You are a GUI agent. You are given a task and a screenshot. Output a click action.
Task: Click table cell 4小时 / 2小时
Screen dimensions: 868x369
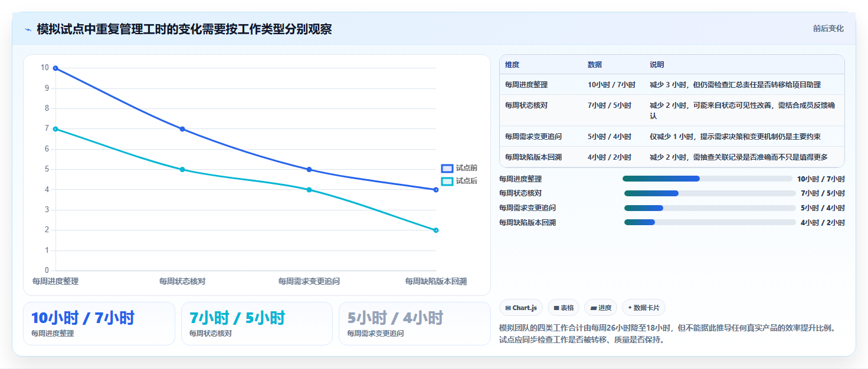610,157
